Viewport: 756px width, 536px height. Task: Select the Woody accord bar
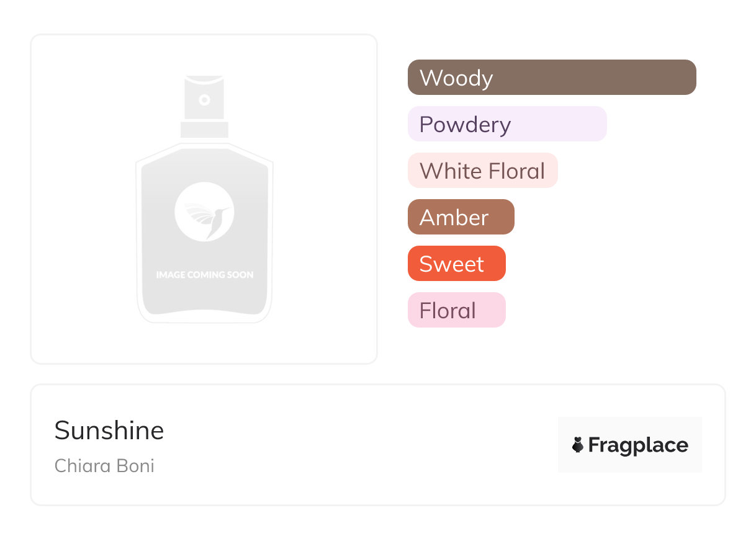(552, 78)
